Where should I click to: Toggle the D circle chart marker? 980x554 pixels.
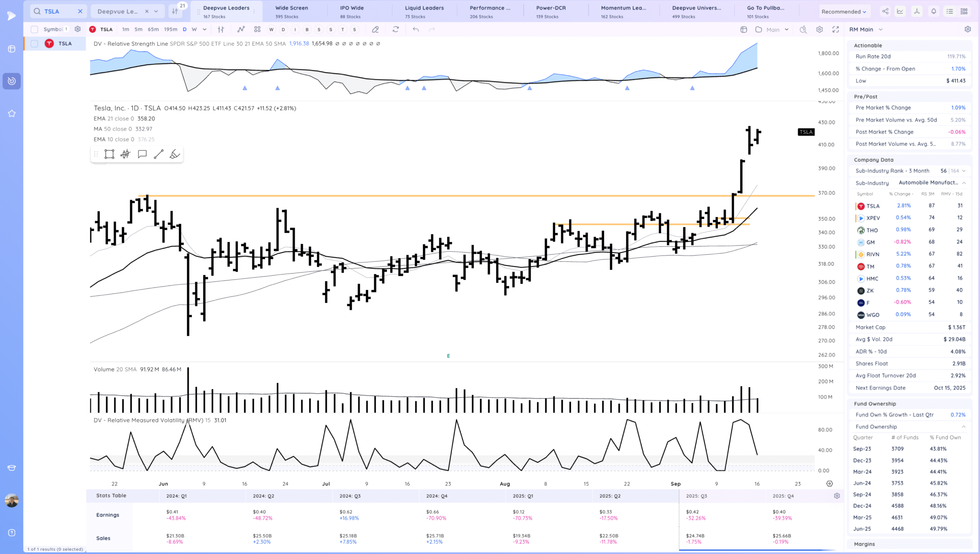point(283,29)
